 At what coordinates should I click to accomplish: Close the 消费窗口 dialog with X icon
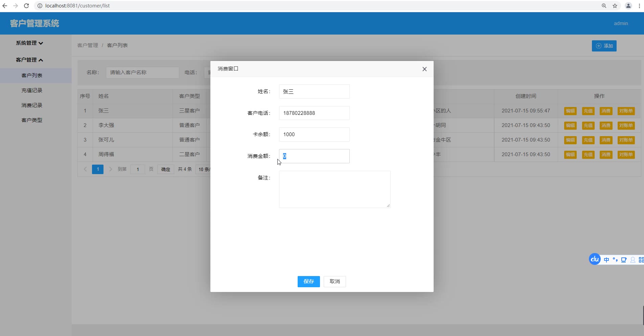[x=424, y=69]
